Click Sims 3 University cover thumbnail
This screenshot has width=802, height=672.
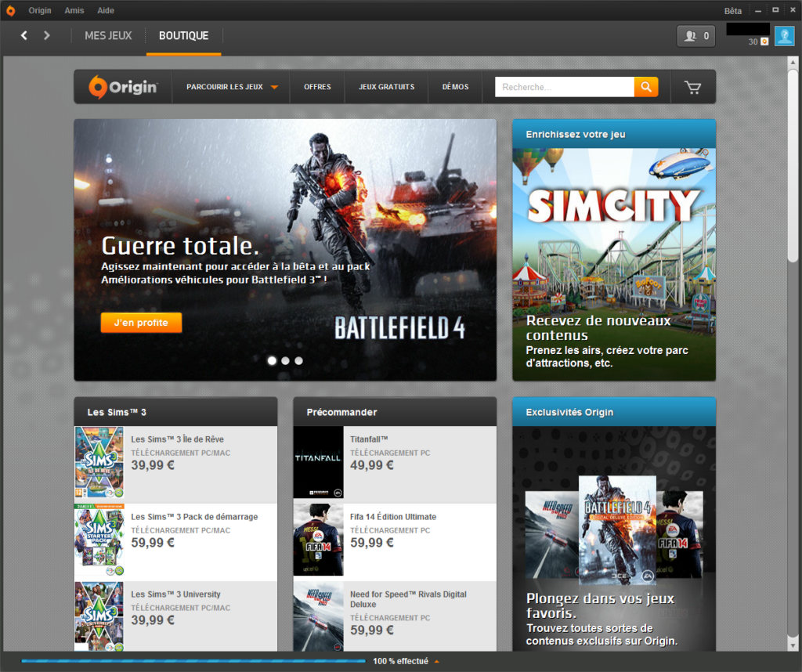click(99, 616)
